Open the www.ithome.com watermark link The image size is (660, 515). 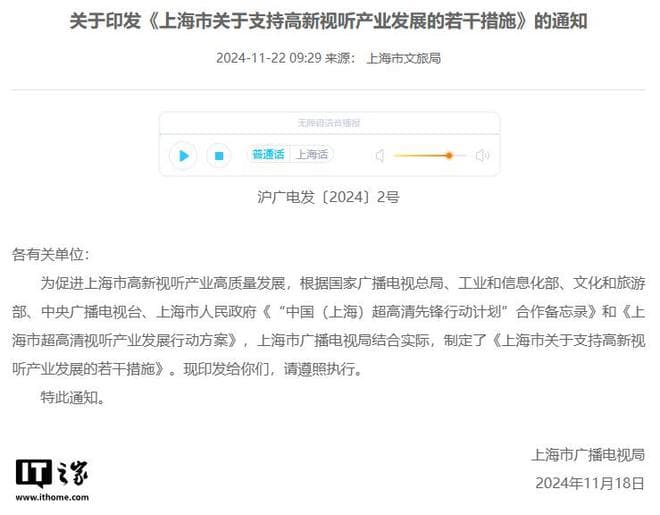coord(52,497)
